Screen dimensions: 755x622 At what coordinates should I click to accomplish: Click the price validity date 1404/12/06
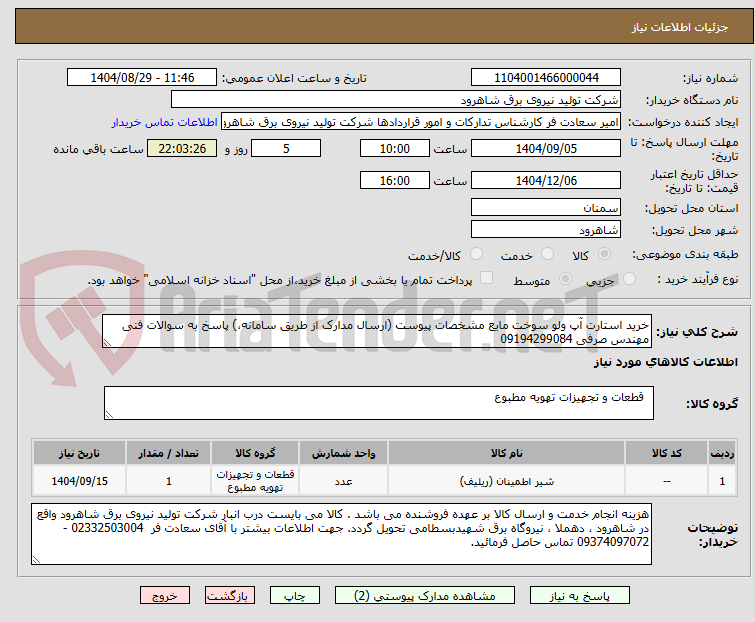pyautogui.click(x=546, y=180)
